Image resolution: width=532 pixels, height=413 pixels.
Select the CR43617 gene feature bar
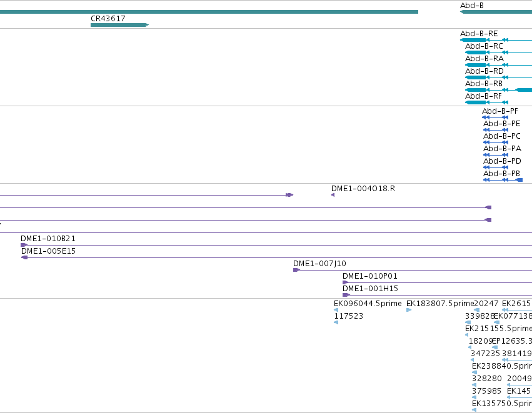pyautogui.click(x=120, y=25)
